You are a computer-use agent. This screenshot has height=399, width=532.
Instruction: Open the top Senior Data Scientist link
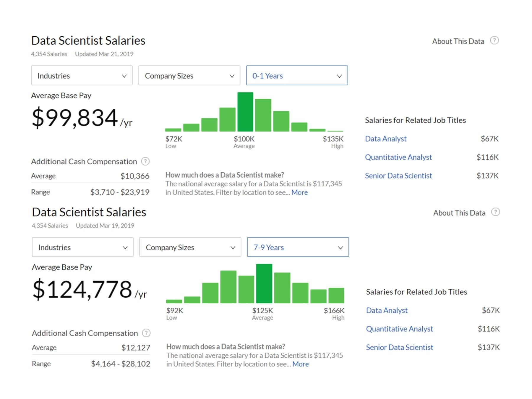click(398, 176)
